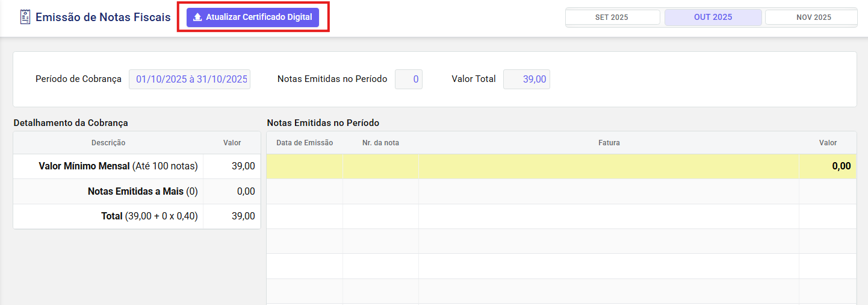
Task: Click the invoice document icon beside the title
Action: (25, 17)
